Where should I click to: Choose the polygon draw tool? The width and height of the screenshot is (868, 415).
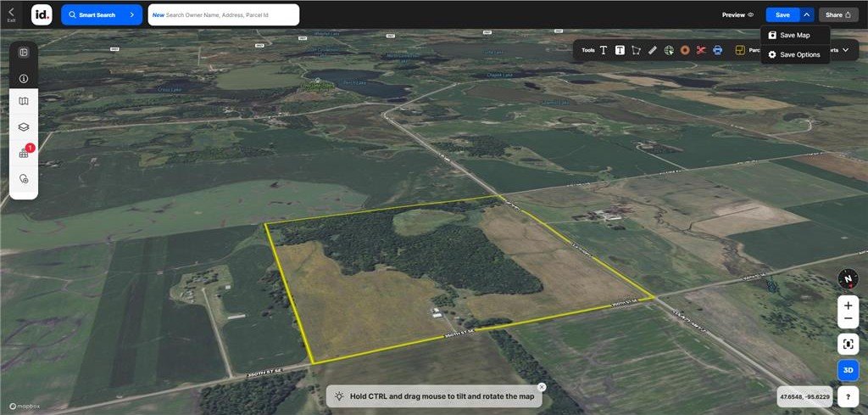[x=636, y=50]
